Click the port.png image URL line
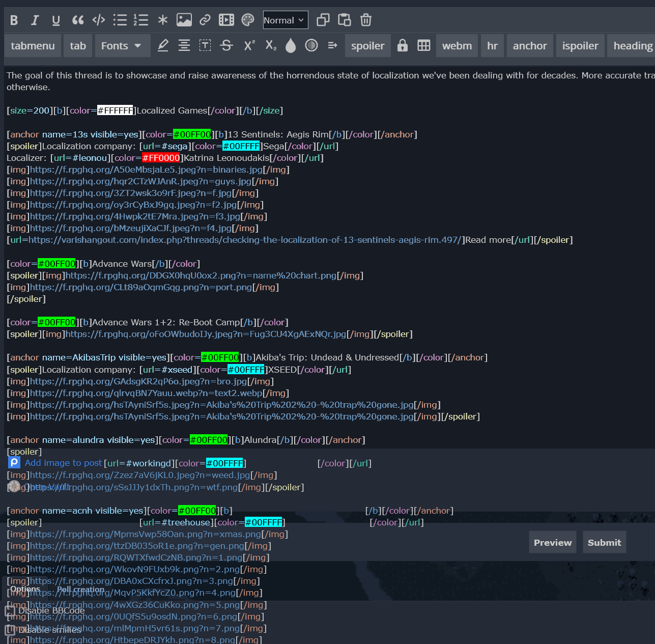 click(143, 287)
